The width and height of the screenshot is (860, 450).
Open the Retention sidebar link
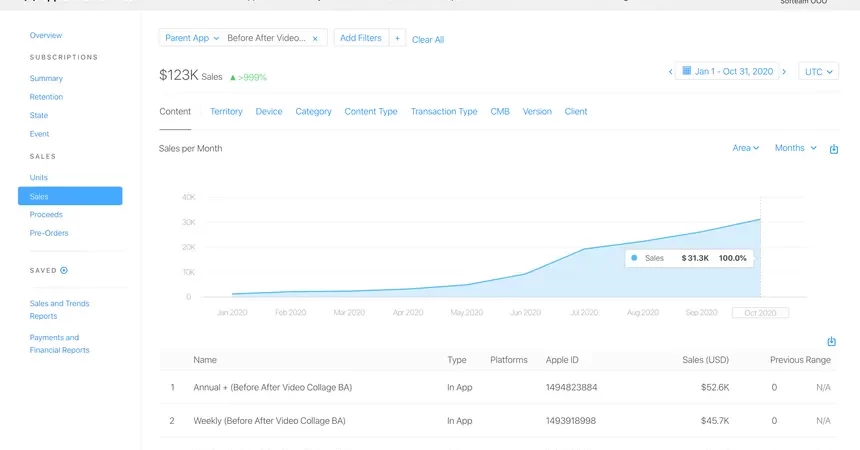(x=46, y=97)
